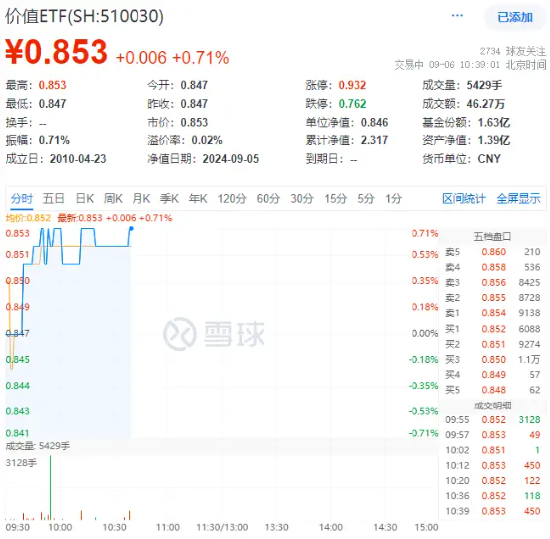This screenshot has width=550, height=539.
Task: Click the 单位净值 0.846 value
Action: pyautogui.click(x=374, y=122)
